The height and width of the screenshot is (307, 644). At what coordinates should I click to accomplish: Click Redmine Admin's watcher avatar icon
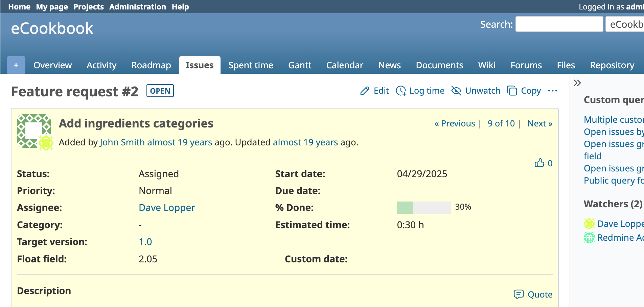(x=589, y=238)
